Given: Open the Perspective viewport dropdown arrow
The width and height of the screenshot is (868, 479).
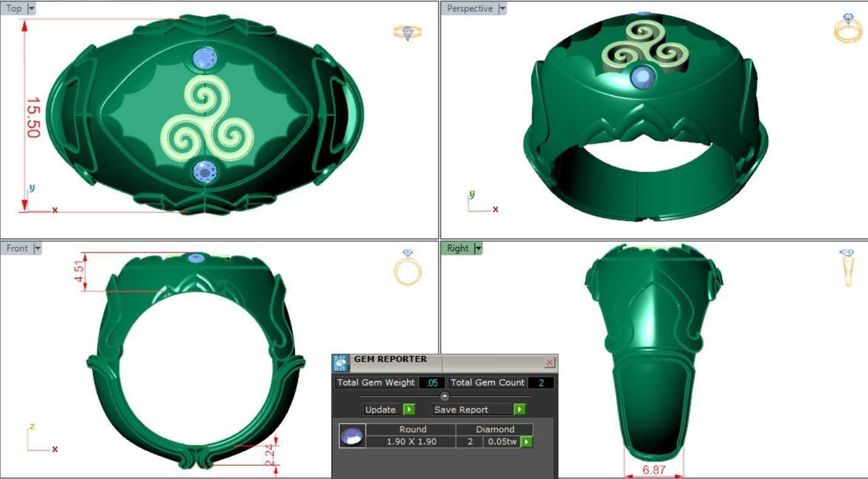Looking at the screenshot, I should (x=502, y=8).
